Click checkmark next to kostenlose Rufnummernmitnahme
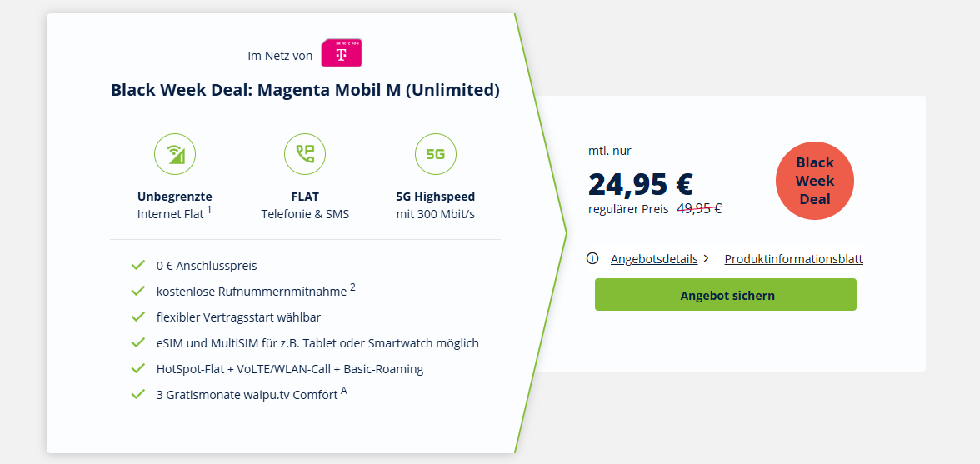This screenshot has width=980, height=464. click(138, 292)
